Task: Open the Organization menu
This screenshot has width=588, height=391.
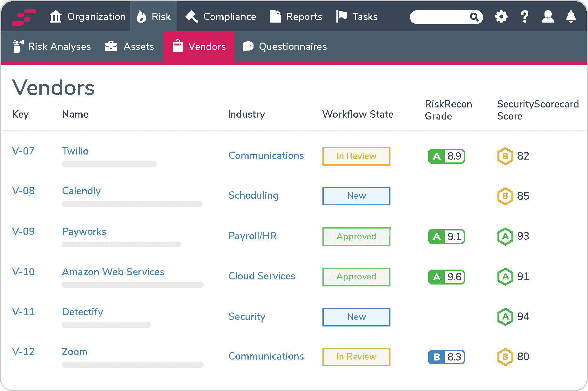Action: tap(88, 17)
